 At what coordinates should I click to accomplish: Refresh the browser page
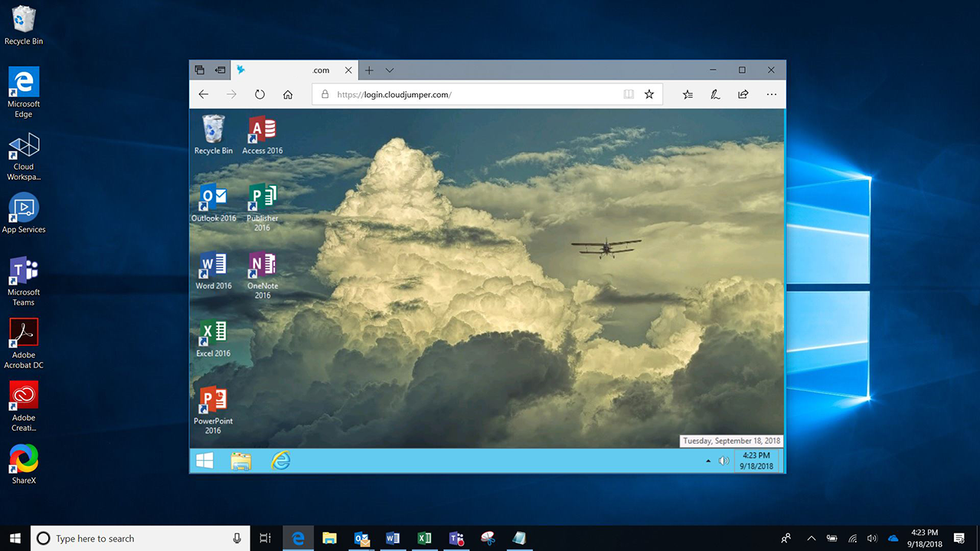[x=260, y=95]
